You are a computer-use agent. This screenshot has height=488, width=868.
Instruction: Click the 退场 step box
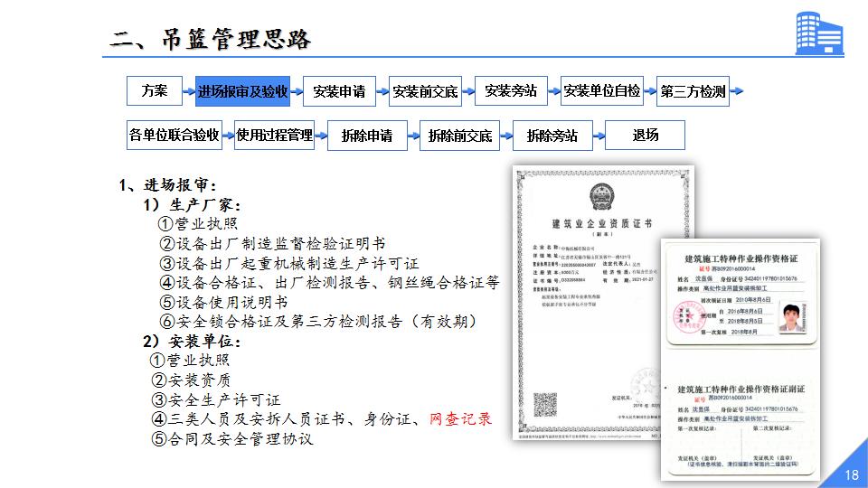(x=646, y=136)
